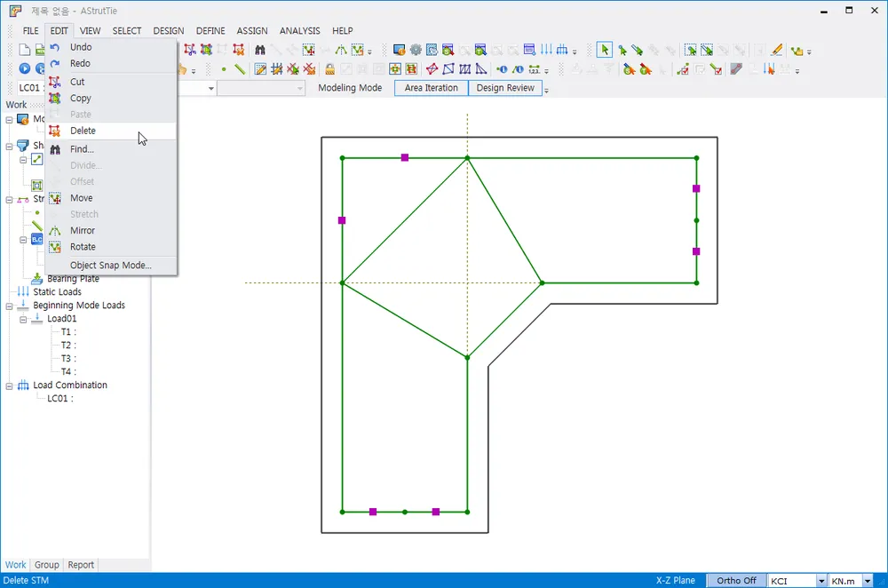Open overflow arrow next to Design Review
Image resolution: width=888 pixels, height=588 pixels.
(546, 90)
